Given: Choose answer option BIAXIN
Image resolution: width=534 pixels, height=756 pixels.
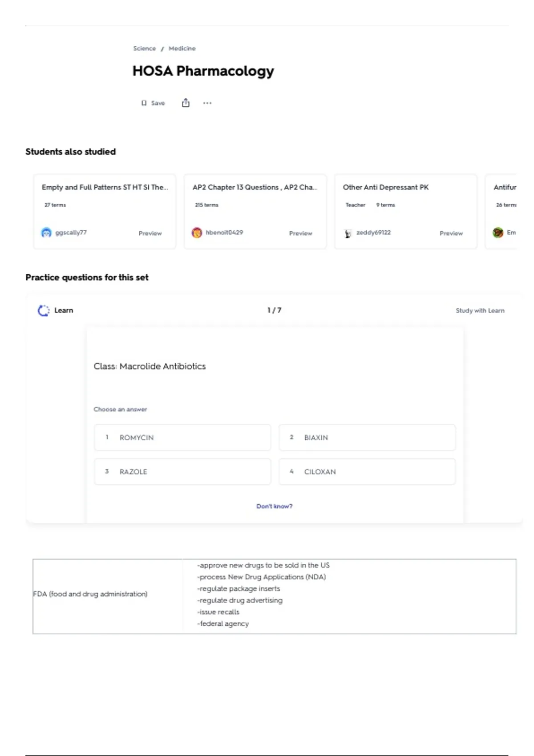Looking at the screenshot, I should tap(367, 438).
